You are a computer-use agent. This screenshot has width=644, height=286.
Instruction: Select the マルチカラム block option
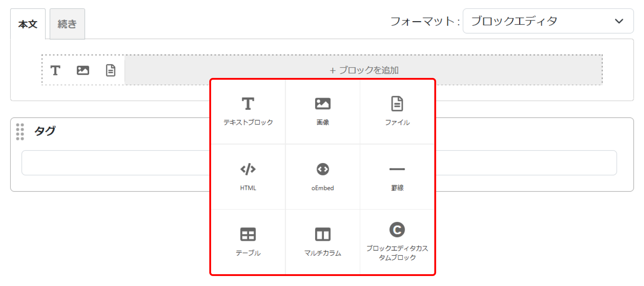click(x=322, y=242)
